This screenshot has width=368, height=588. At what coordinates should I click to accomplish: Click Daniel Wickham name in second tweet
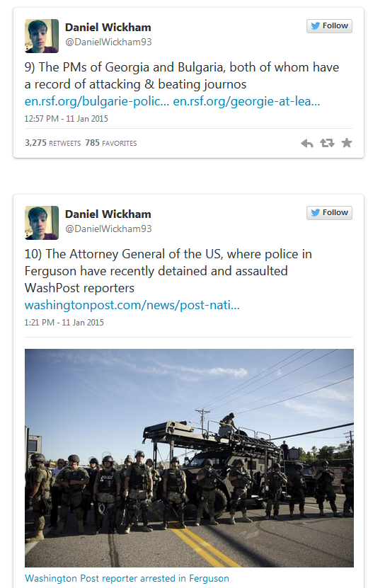[108, 214]
